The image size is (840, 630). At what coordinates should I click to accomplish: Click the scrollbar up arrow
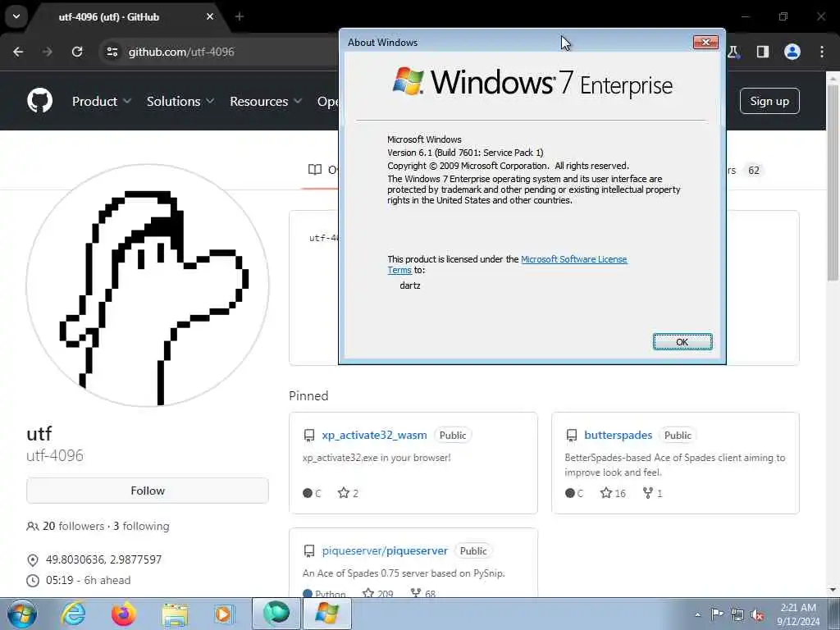click(833, 78)
